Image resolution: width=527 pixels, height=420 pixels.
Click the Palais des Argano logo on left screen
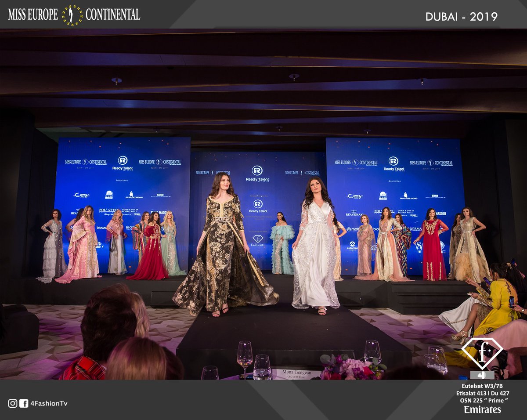pyautogui.click(x=134, y=195)
